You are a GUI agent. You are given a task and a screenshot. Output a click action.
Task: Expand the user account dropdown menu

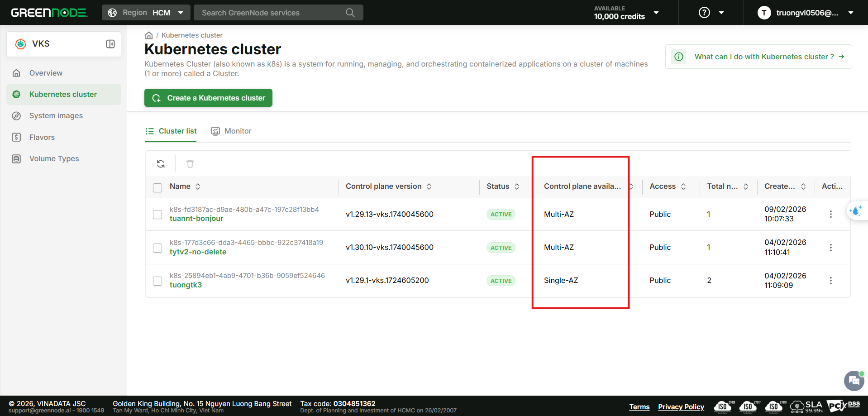[x=850, y=13]
